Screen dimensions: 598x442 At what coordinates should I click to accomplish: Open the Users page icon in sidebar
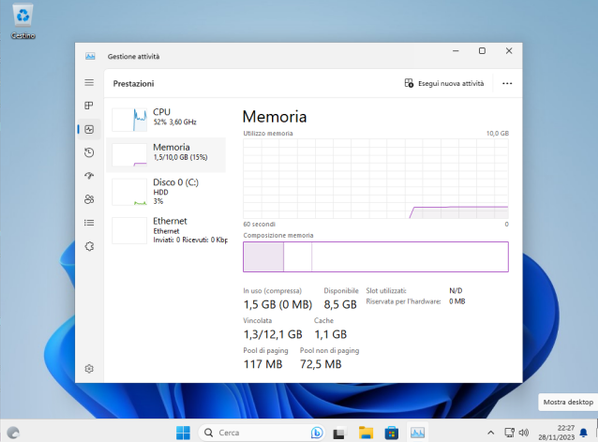click(89, 199)
